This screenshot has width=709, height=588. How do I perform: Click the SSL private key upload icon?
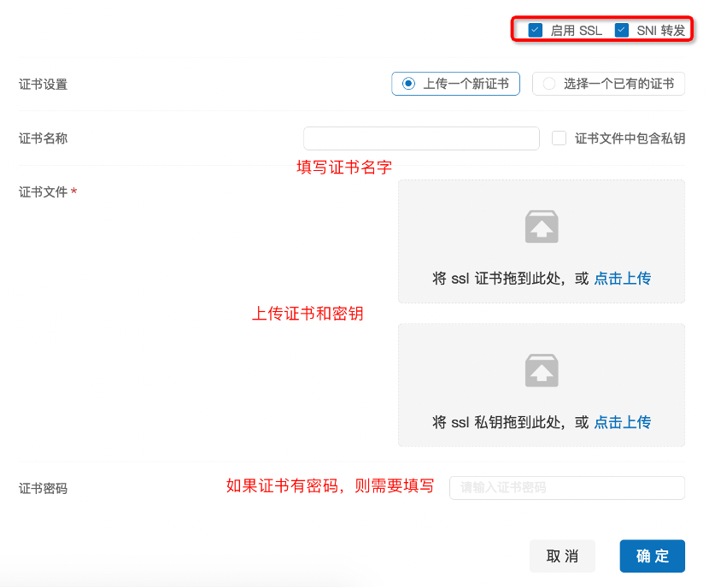click(542, 370)
